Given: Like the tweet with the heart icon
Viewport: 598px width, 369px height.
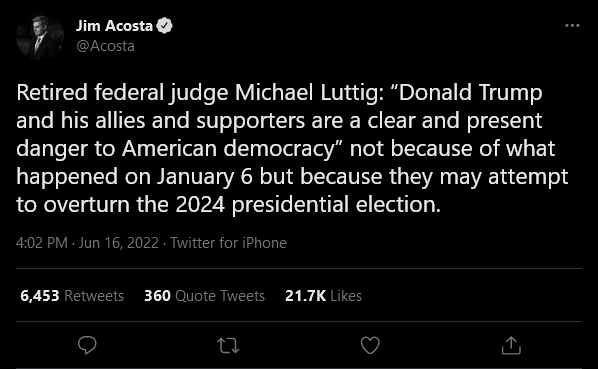Looking at the screenshot, I should [370, 345].
